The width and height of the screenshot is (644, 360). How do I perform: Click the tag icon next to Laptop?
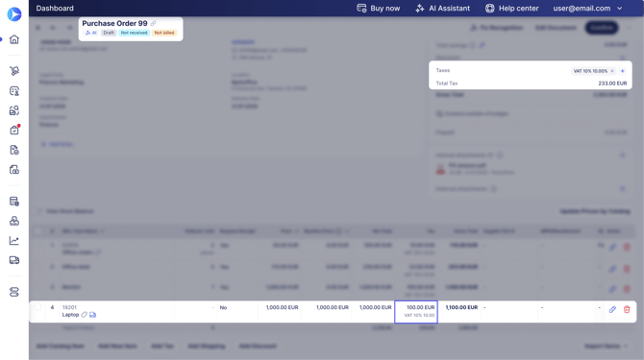click(85, 315)
